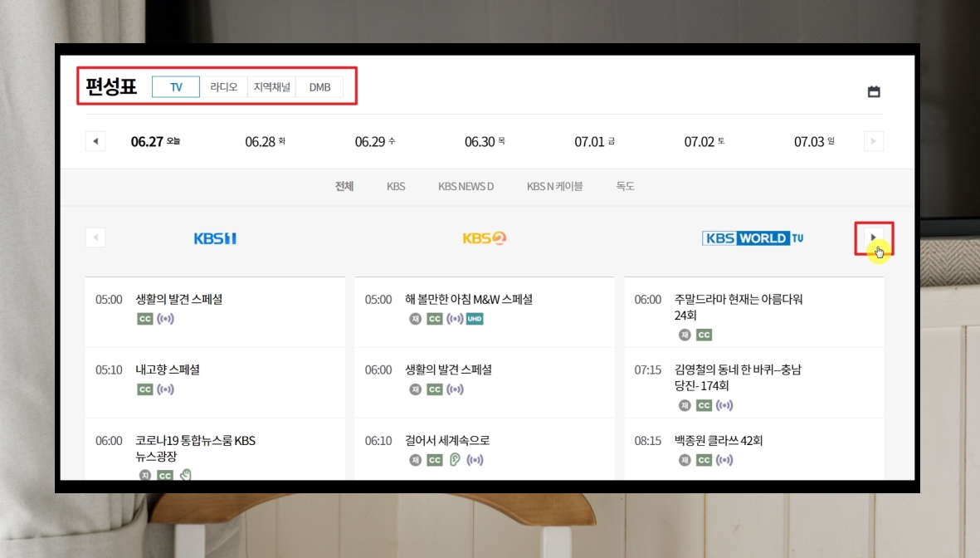Image resolution: width=980 pixels, height=558 pixels.
Task: Select KBS N 케이블 filter
Action: click(554, 187)
